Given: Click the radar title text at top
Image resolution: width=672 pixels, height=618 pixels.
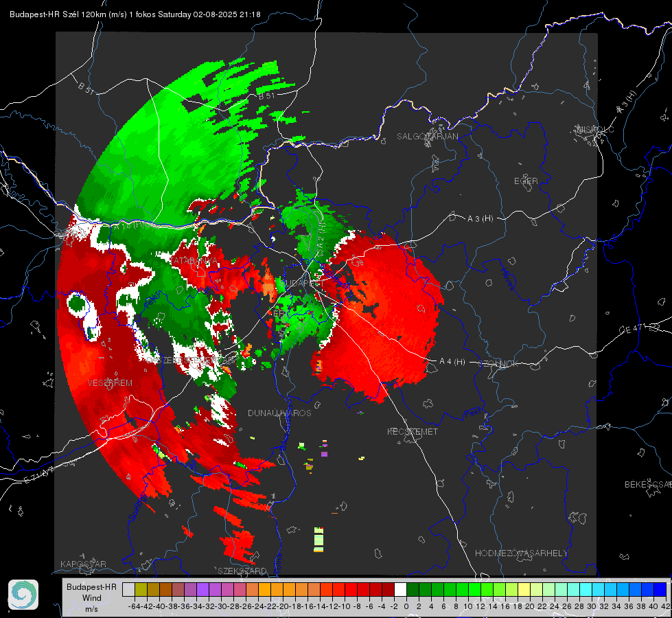Looking at the screenshot, I should click(x=135, y=14).
